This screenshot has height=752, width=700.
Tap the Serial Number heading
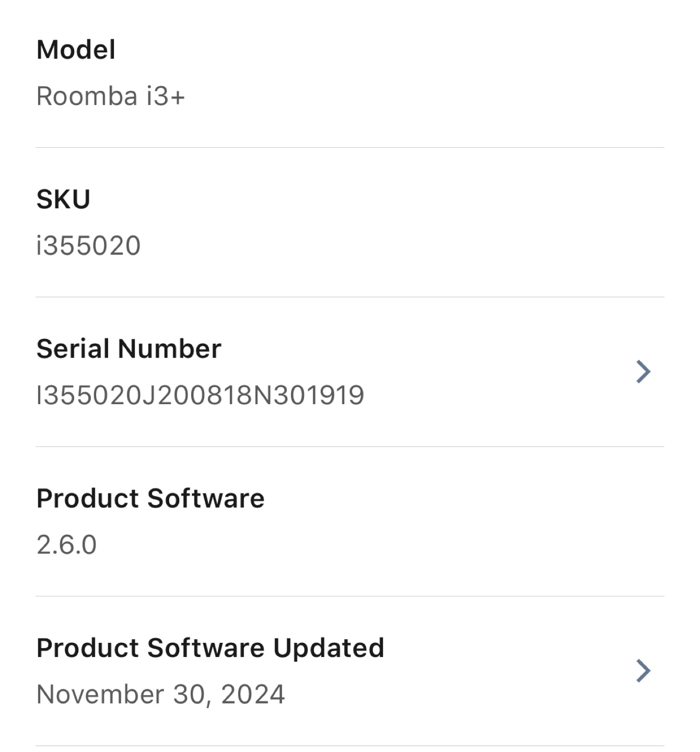pos(129,348)
